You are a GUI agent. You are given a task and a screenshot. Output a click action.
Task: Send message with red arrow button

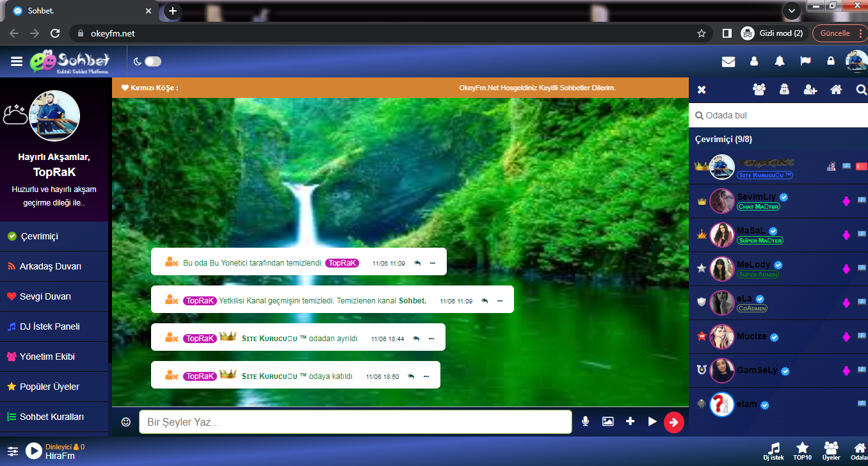[674, 422]
